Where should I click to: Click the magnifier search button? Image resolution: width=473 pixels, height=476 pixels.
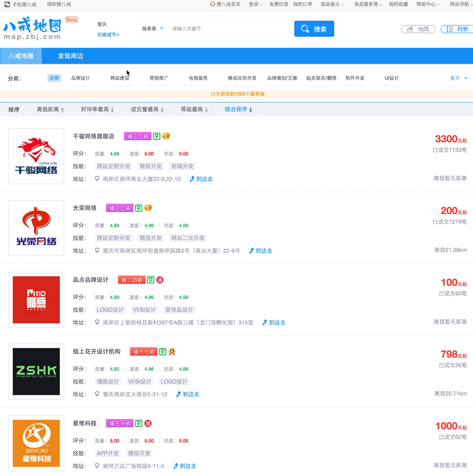(314, 29)
